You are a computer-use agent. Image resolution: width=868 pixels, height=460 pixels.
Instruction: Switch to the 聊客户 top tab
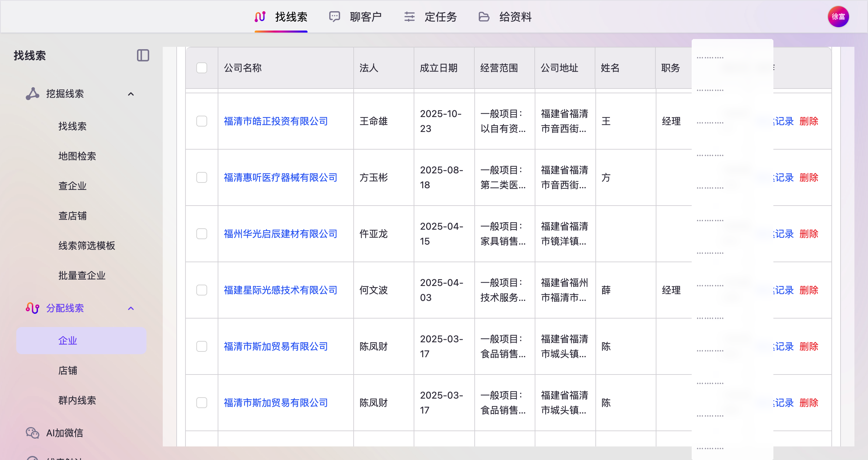pos(356,17)
